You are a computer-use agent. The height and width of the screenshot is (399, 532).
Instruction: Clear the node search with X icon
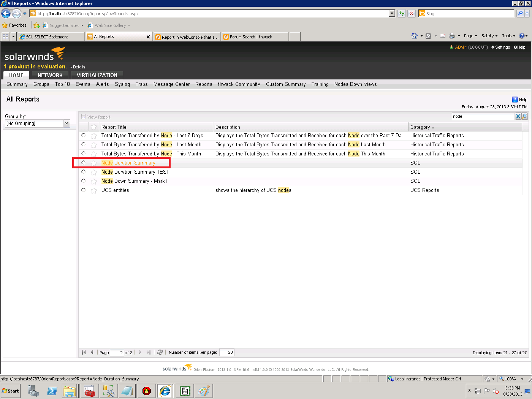518,116
